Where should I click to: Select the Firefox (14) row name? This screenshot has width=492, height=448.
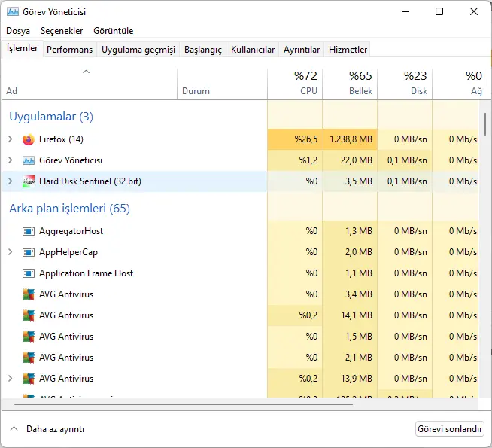coord(61,139)
